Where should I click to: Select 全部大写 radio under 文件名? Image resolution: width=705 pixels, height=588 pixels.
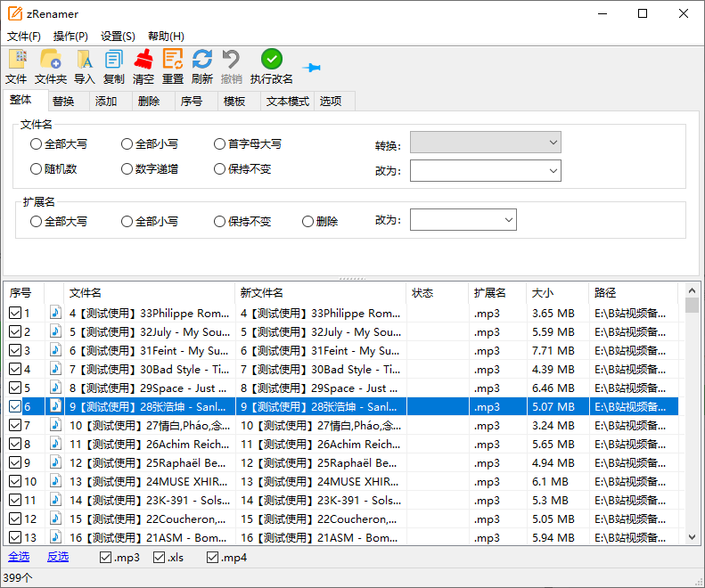click(x=37, y=143)
